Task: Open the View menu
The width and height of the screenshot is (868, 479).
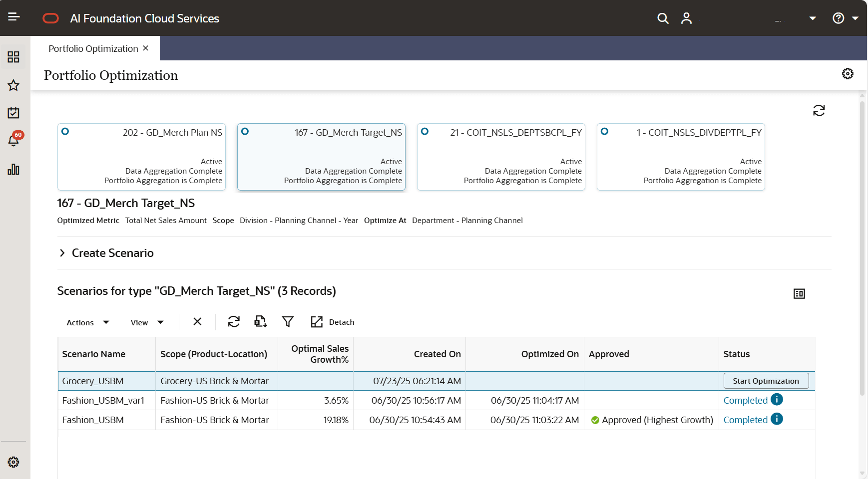Action: (147, 323)
